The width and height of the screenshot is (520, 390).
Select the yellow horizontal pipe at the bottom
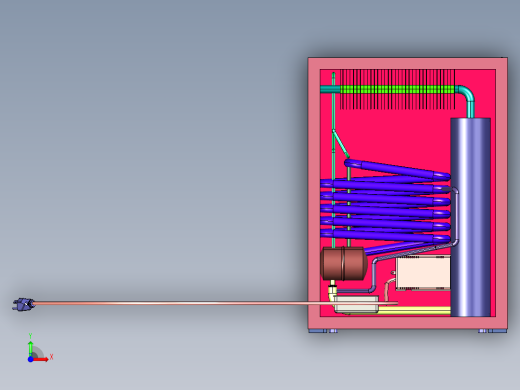click(x=414, y=311)
